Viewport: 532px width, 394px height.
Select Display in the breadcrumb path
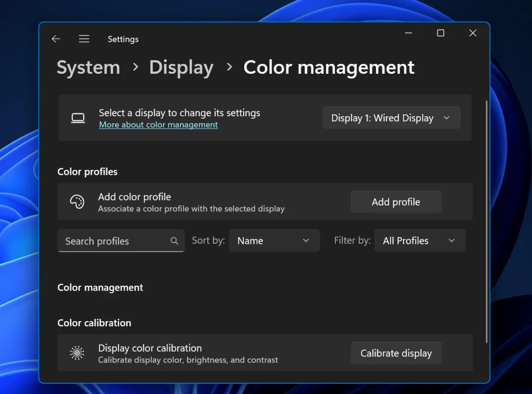(181, 67)
